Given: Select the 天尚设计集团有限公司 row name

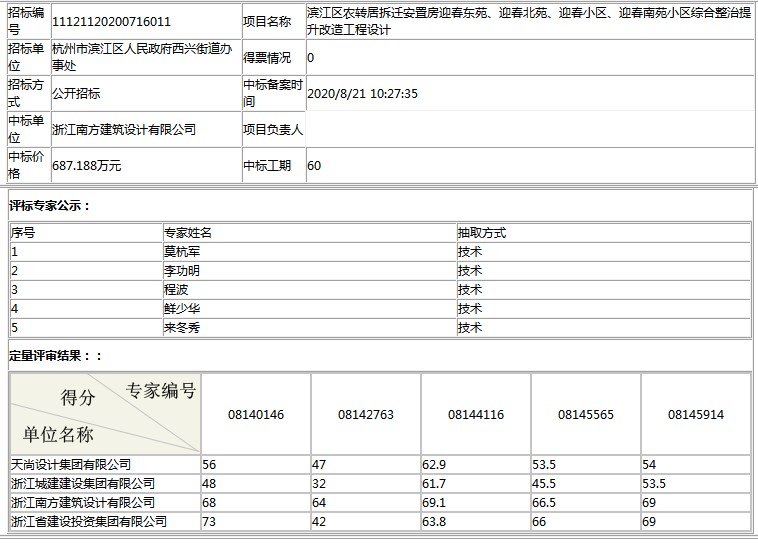Looking at the screenshot, I should point(71,465).
